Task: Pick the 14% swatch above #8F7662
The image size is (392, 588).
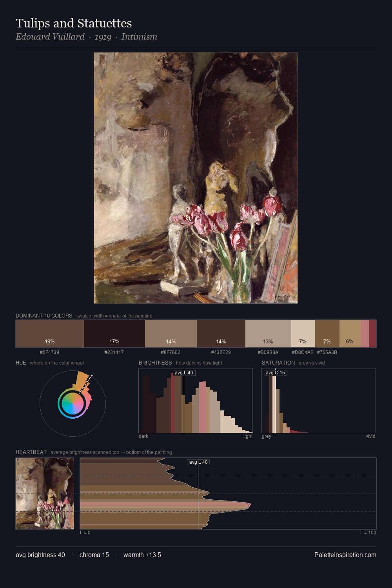Action: click(x=171, y=334)
